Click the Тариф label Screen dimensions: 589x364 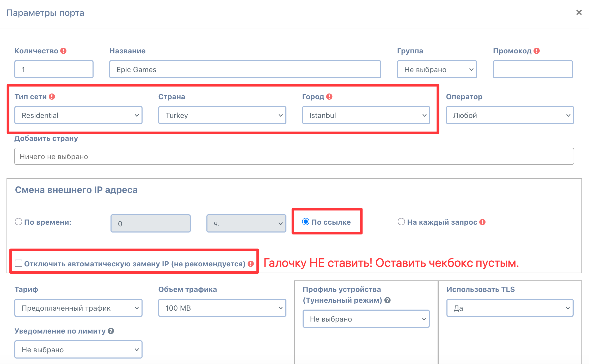[x=26, y=289]
